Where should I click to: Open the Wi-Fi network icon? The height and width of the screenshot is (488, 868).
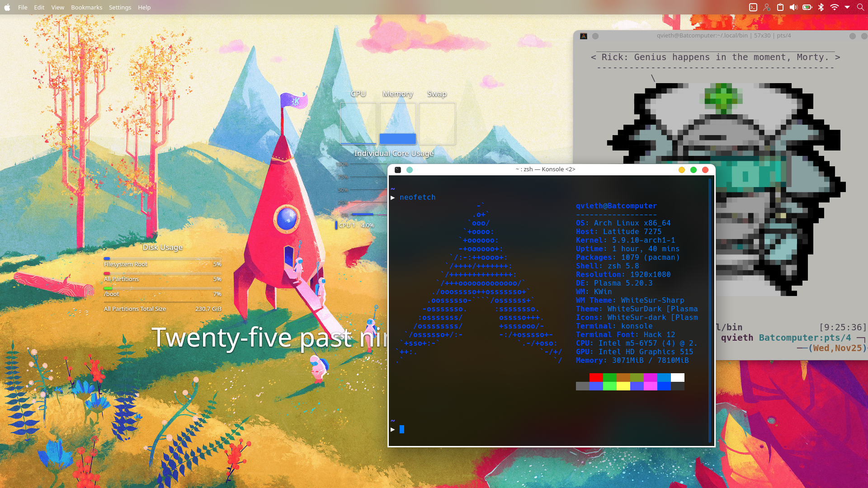coord(835,7)
